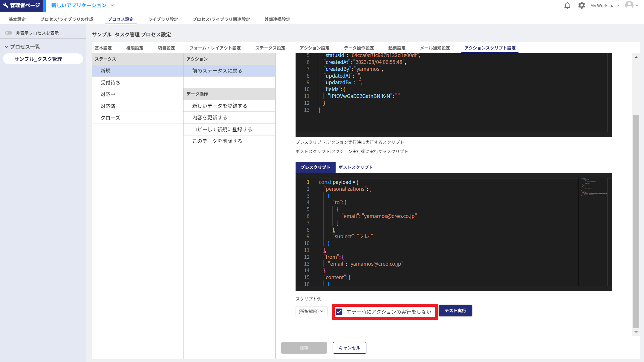This screenshot has width=644, height=362.
Task: Switch to the ポストスクリプト tab
Action: click(355, 167)
